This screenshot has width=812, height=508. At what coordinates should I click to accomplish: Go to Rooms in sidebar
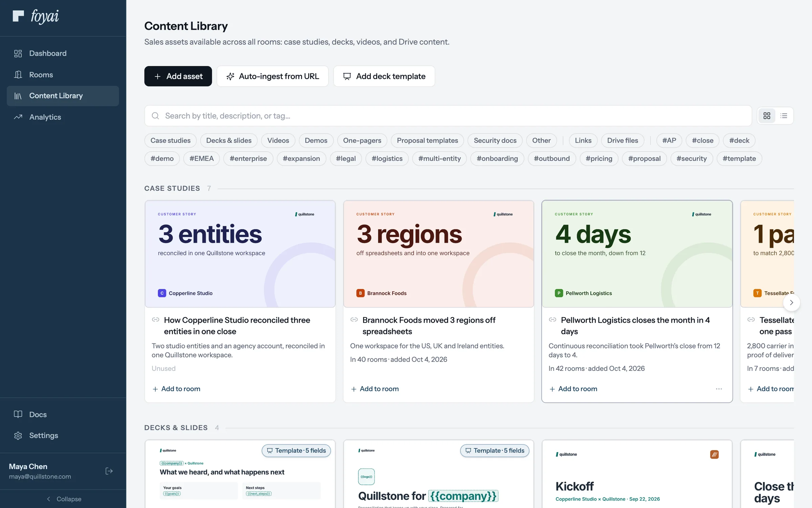pyautogui.click(x=63, y=75)
